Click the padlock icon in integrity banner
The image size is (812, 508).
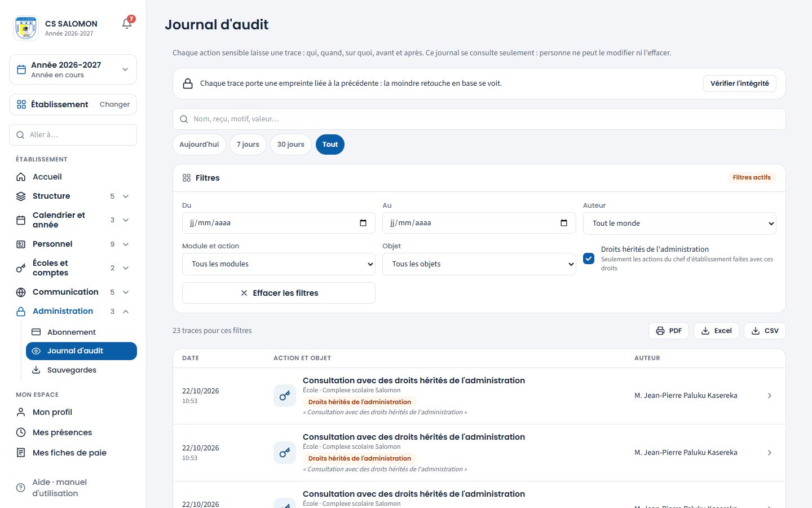click(188, 84)
